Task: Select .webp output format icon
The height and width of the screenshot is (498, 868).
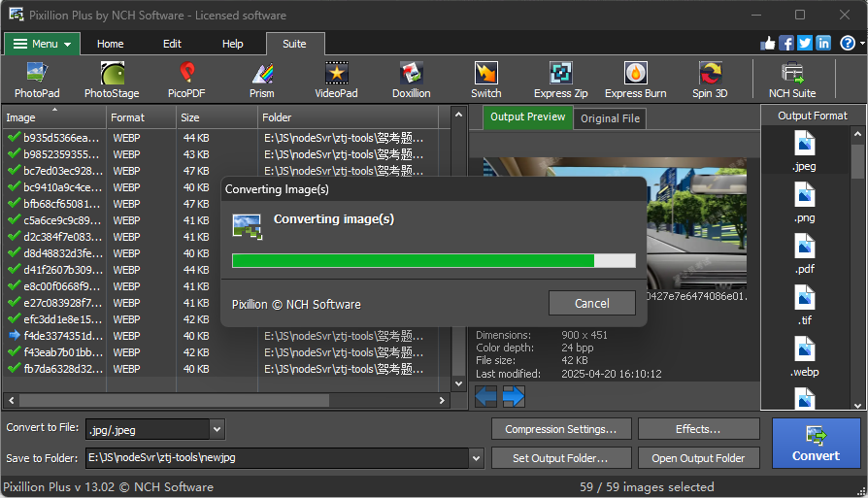Action: click(x=804, y=356)
